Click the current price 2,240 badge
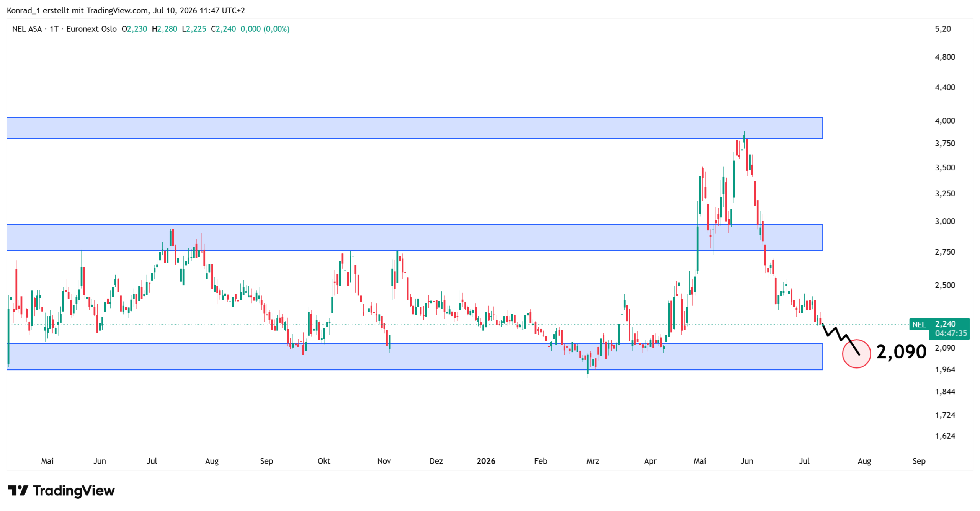 (949, 329)
